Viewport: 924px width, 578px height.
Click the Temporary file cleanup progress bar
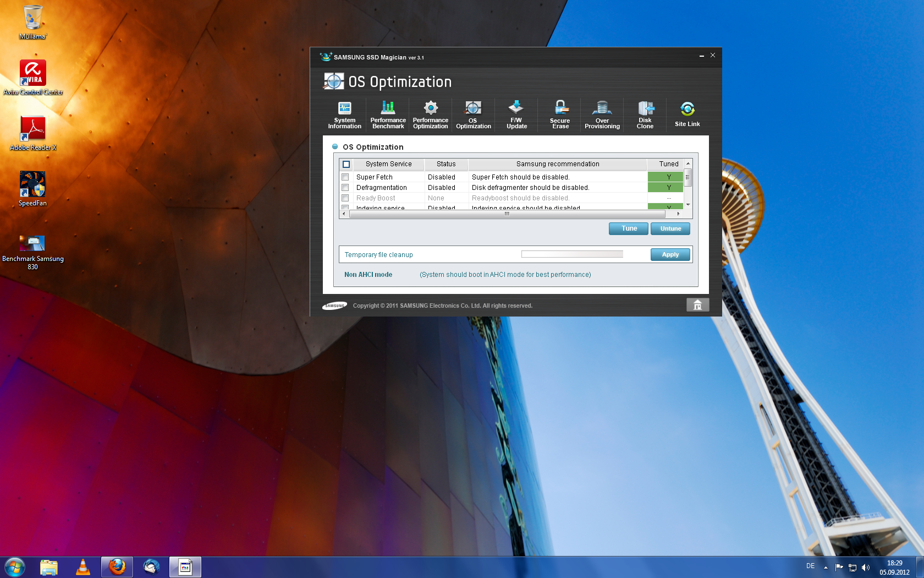pyautogui.click(x=572, y=254)
